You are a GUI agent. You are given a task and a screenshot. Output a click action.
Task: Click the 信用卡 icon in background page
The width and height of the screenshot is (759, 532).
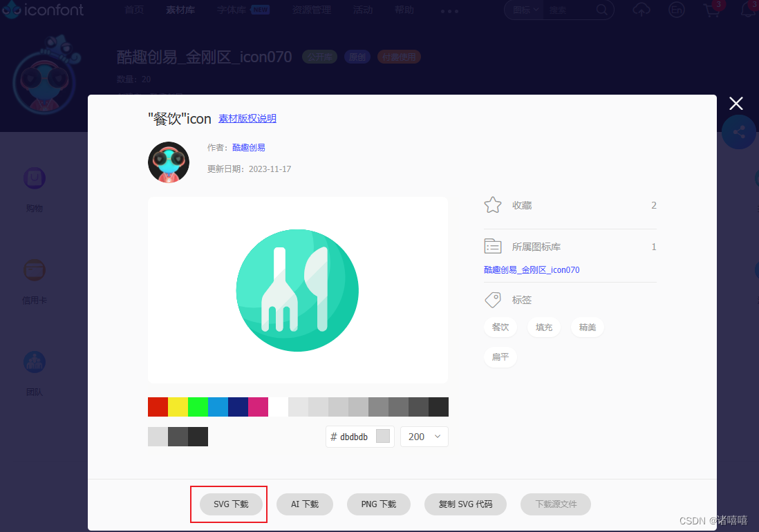(x=35, y=270)
